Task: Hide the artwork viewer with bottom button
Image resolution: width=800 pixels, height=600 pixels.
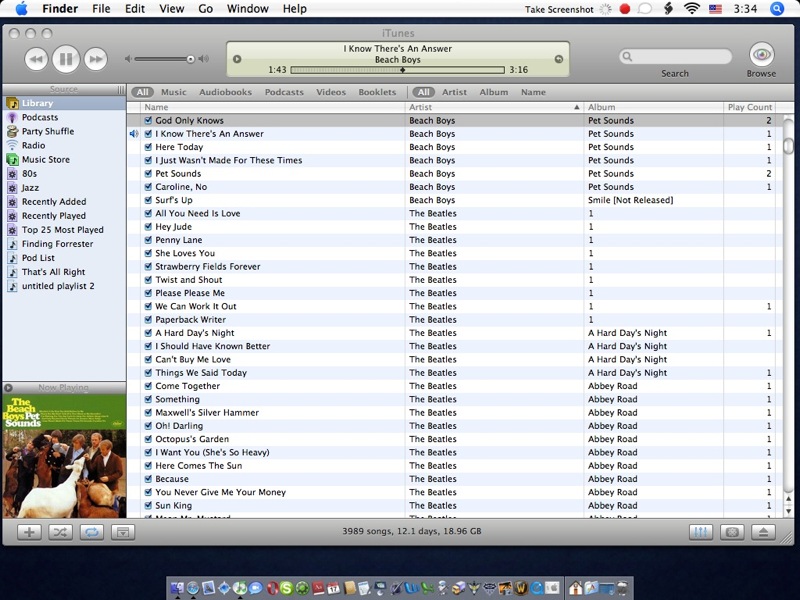Action: [x=122, y=532]
